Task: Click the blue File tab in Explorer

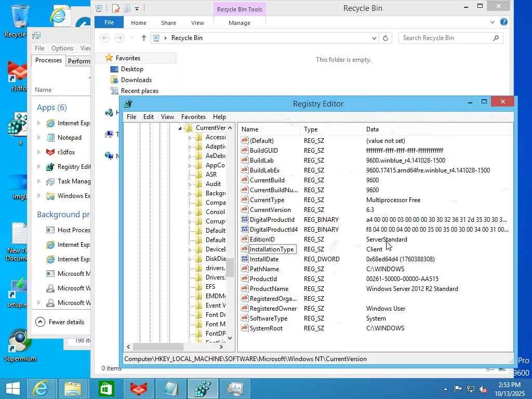Action: [109, 22]
